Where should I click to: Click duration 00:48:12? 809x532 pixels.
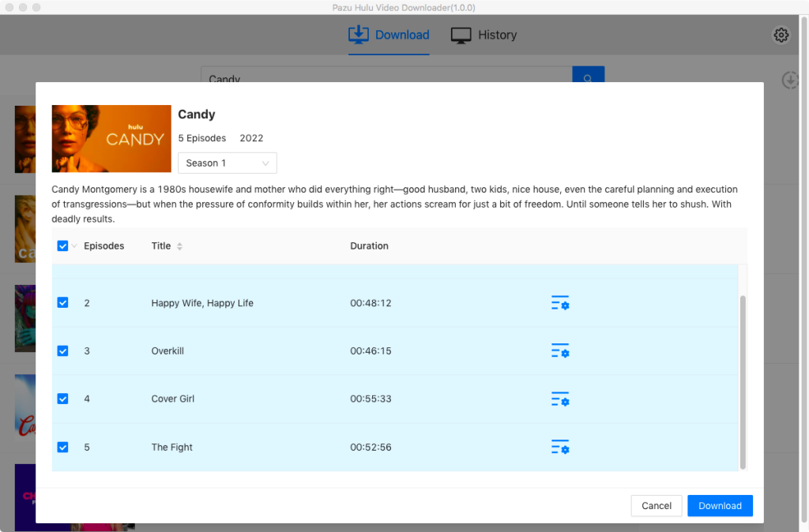[371, 303]
